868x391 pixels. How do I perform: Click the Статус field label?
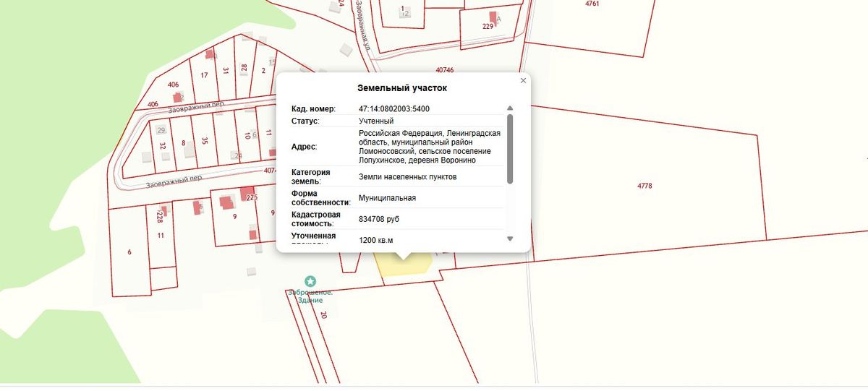(305, 121)
